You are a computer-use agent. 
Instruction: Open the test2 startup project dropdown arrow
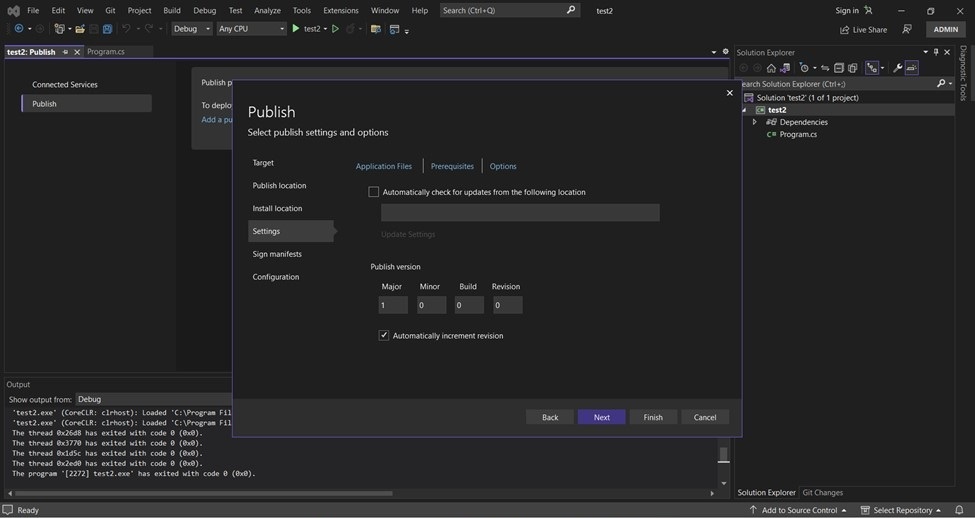[325, 29]
